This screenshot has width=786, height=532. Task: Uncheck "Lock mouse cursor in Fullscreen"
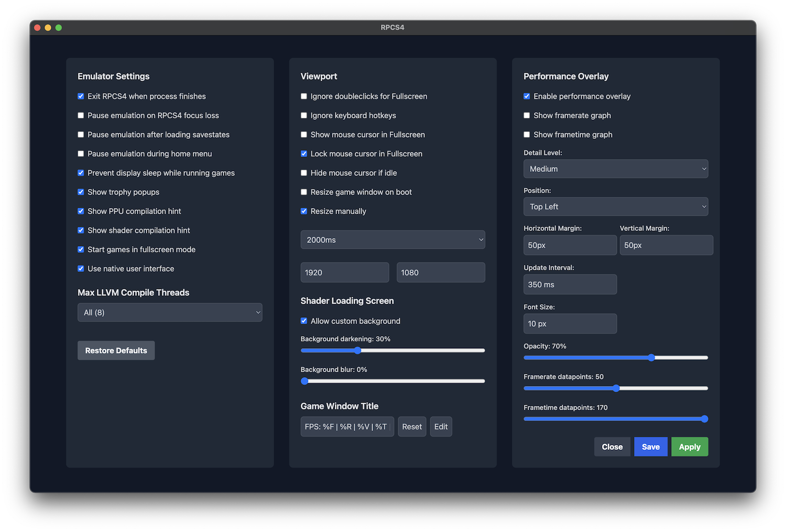304,153
